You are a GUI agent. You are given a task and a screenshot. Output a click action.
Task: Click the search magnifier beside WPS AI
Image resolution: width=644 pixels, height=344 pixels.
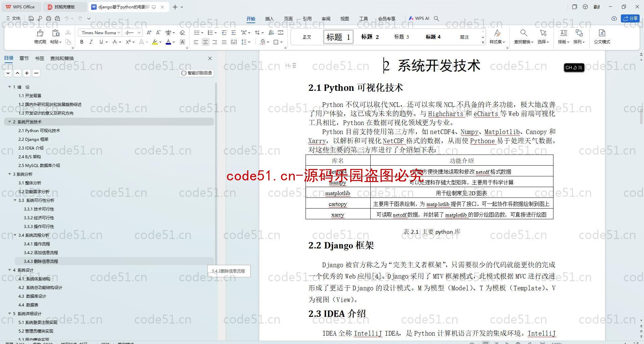[436, 18]
